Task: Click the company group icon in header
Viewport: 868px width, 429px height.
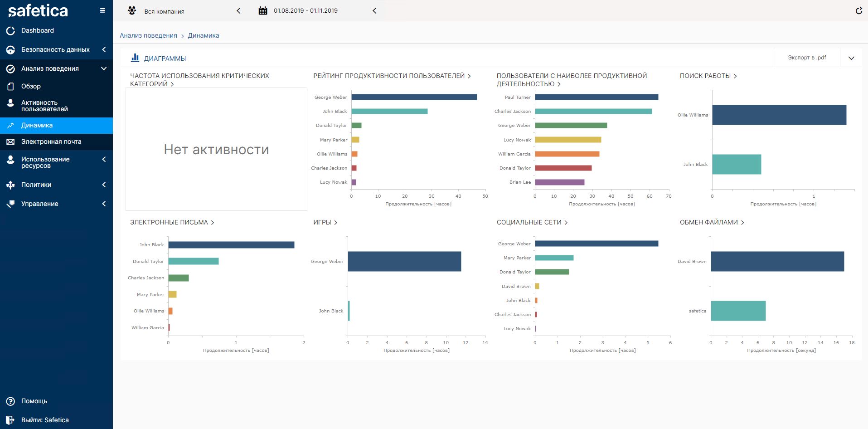Action: [x=132, y=10]
